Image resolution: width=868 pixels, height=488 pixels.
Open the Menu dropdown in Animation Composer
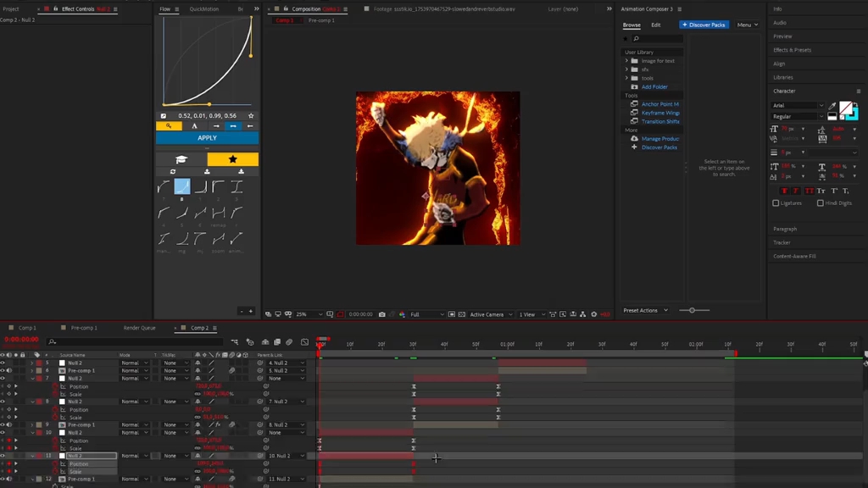[748, 25]
